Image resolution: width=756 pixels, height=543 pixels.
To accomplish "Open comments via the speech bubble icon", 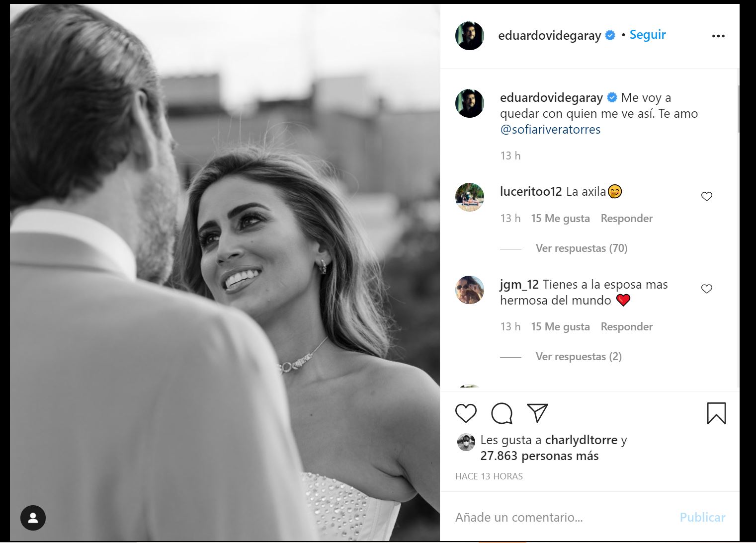I will (x=502, y=413).
